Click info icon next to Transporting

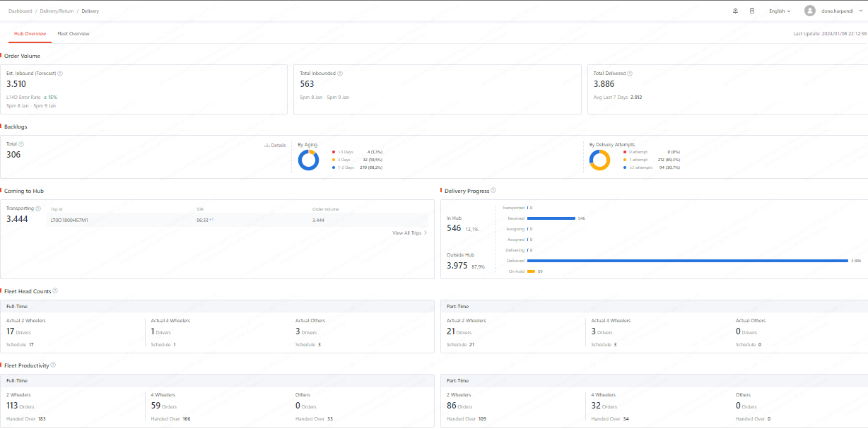point(38,208)
